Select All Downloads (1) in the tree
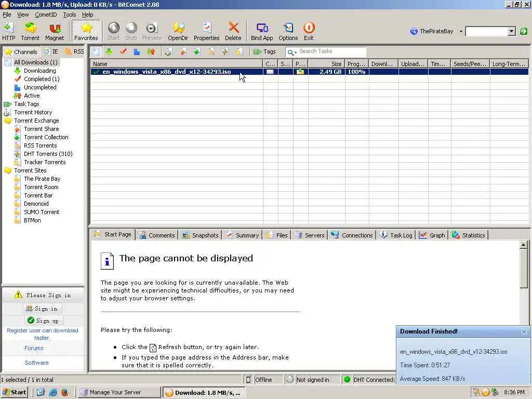This screenshot has width=532, height=399. pos(36,62)
